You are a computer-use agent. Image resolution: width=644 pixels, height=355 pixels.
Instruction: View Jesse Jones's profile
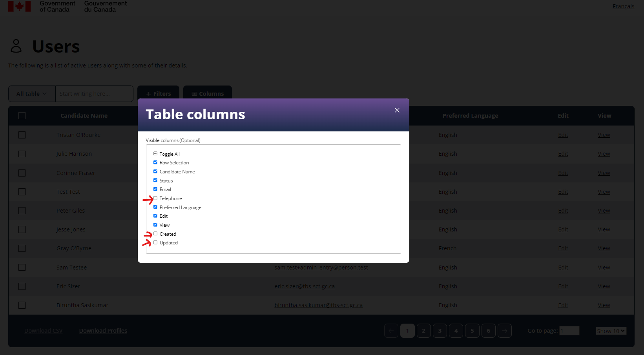pyautogui.click(x=604, y=229)
